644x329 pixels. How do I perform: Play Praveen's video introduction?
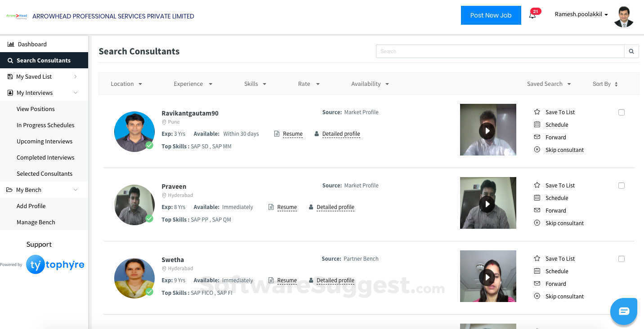coord(487,205)
